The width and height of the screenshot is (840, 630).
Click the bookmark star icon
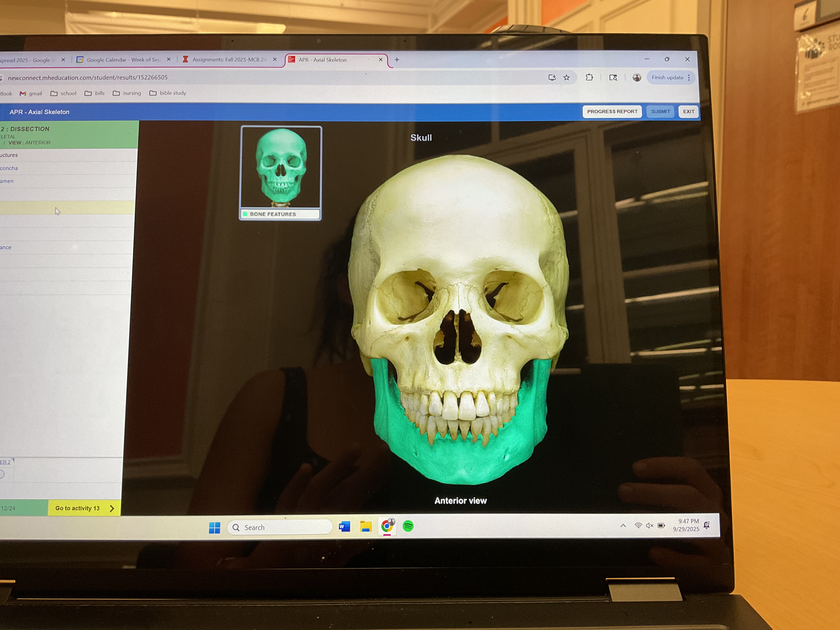[566, 77]
